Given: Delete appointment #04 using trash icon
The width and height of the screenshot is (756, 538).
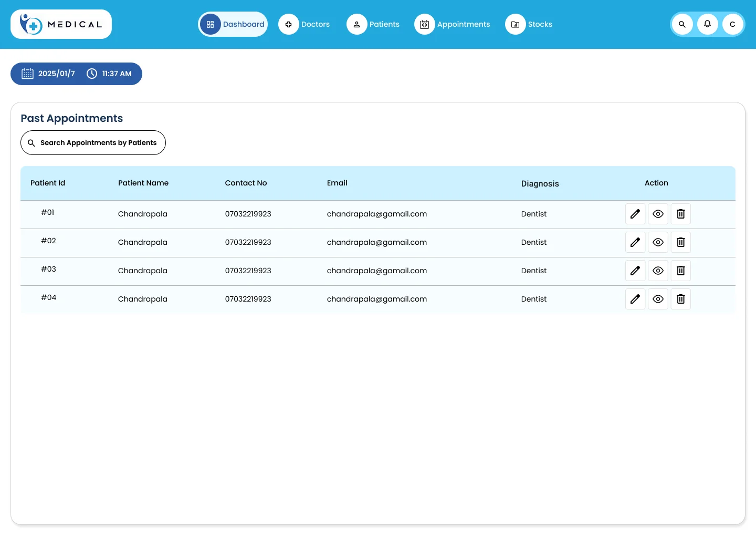Looking at the screenshot, I should coord(680,299).
